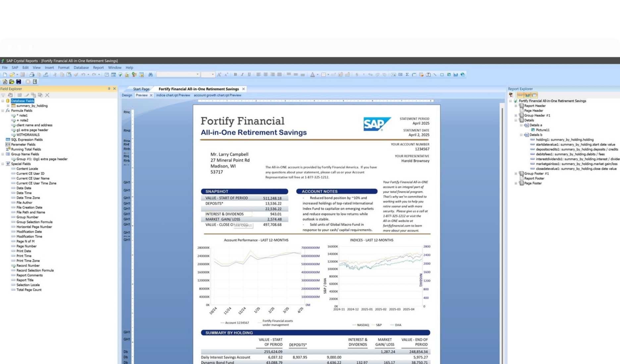
Task: Open the font name dropdown
Action: pyautogui.click(x=197, y=75)
